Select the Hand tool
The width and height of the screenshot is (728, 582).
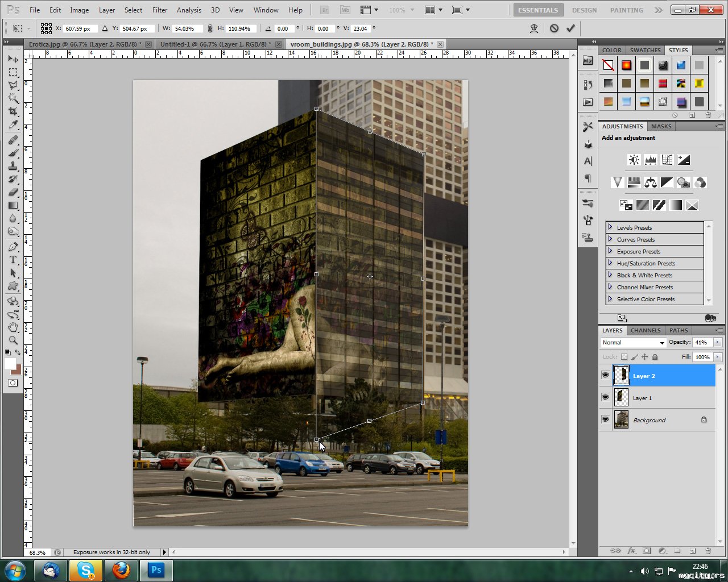pyautogui.click(x=13, y=327)
